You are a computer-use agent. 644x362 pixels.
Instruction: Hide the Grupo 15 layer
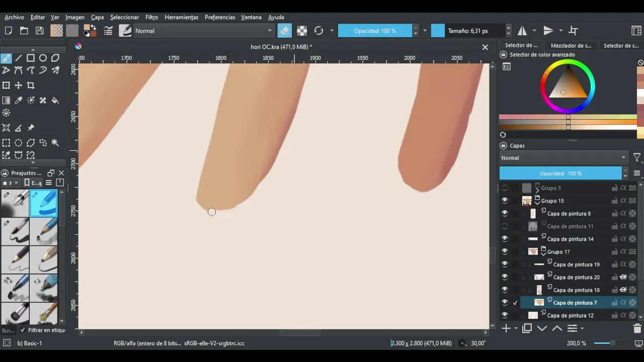point(505,201)
